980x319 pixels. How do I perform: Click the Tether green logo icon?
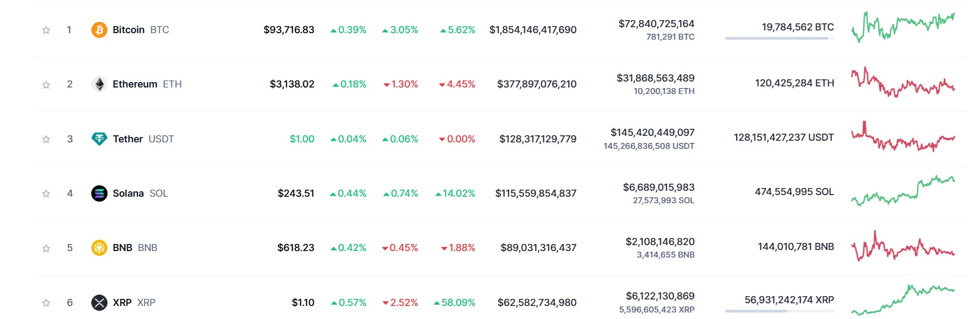pyautogui.click(x=99, y=139)
